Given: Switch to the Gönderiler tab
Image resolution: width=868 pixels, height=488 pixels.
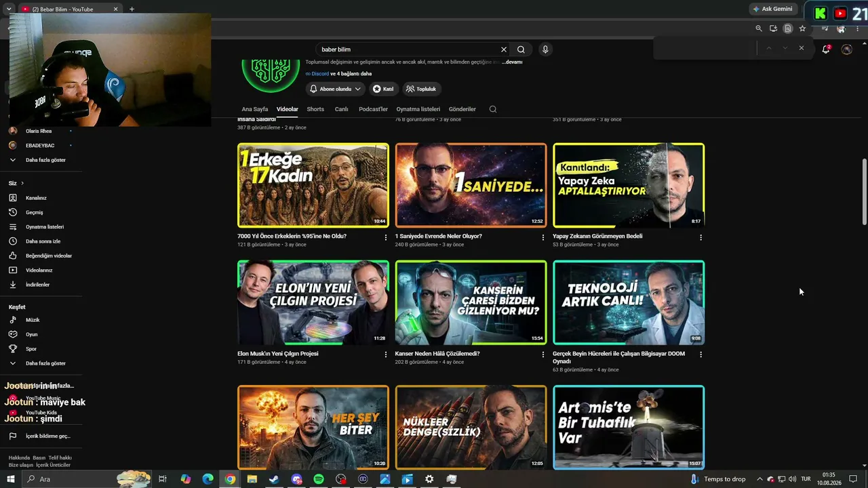Looking at the screenshot, I should coord(462,109).
